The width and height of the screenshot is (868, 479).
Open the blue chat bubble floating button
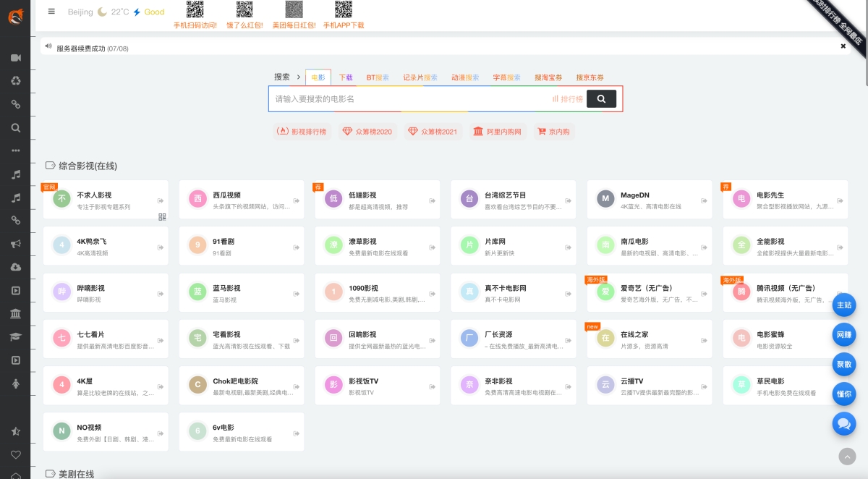click(844, 423)
